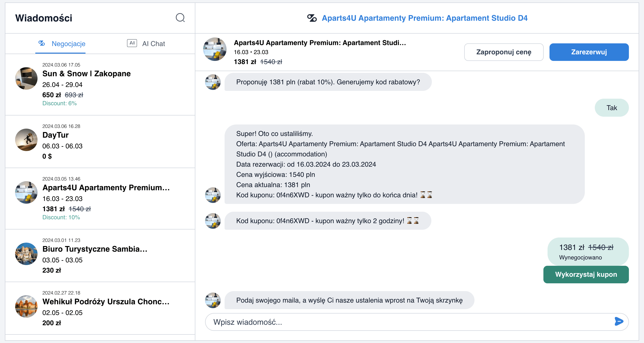
Task: Open Sun & Snow Zakopane conversation
Action: click(x=100, y=85)
